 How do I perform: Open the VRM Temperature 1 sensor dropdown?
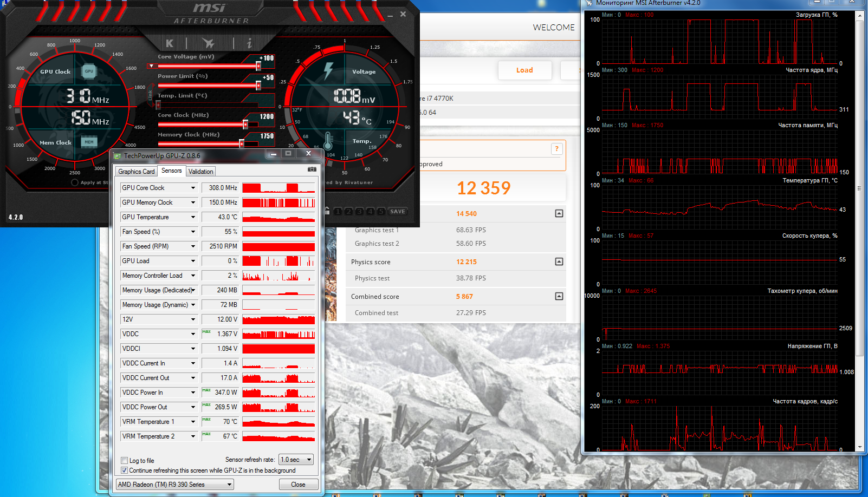(x=193, y=422)
